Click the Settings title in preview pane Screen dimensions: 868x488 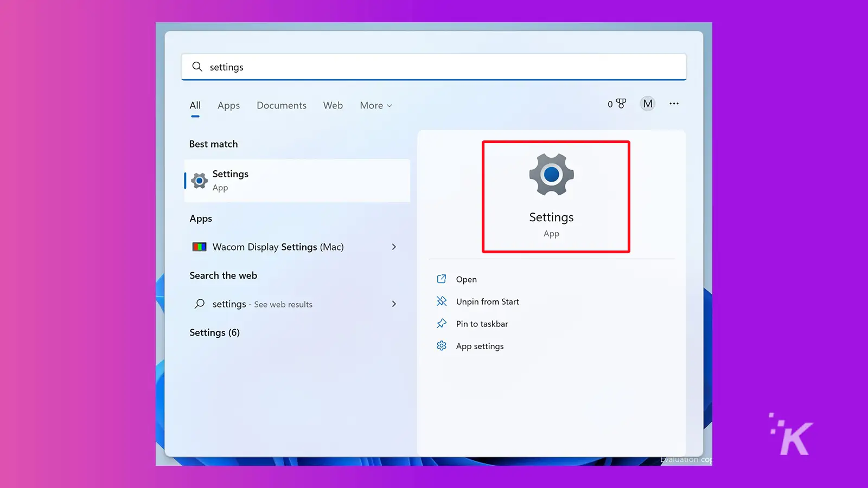551,217
